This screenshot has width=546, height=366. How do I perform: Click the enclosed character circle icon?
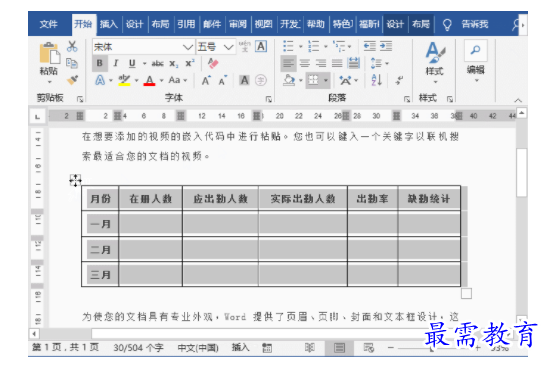(261, 80)
